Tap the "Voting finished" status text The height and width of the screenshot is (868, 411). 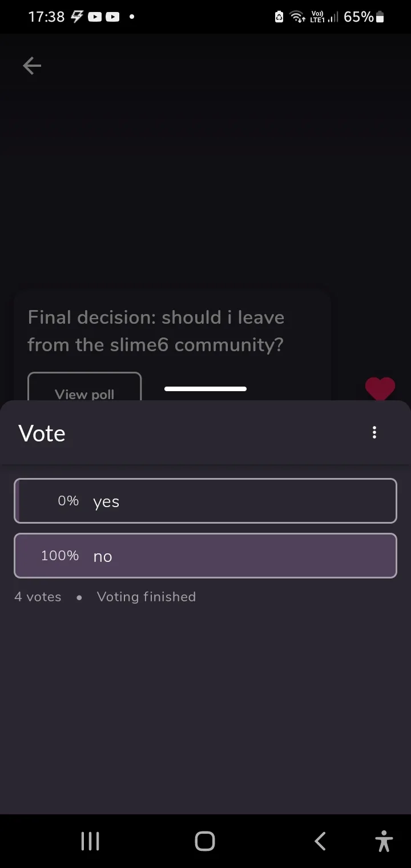[146, 597]
